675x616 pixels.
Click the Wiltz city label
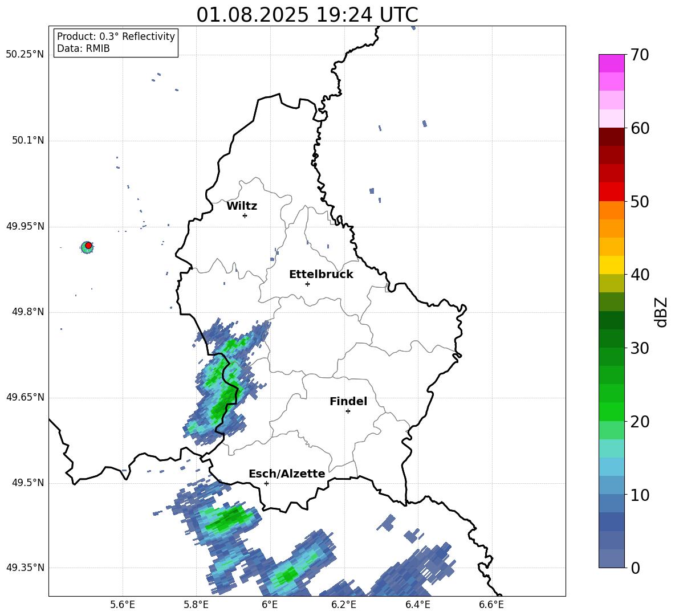coord(242,206)
